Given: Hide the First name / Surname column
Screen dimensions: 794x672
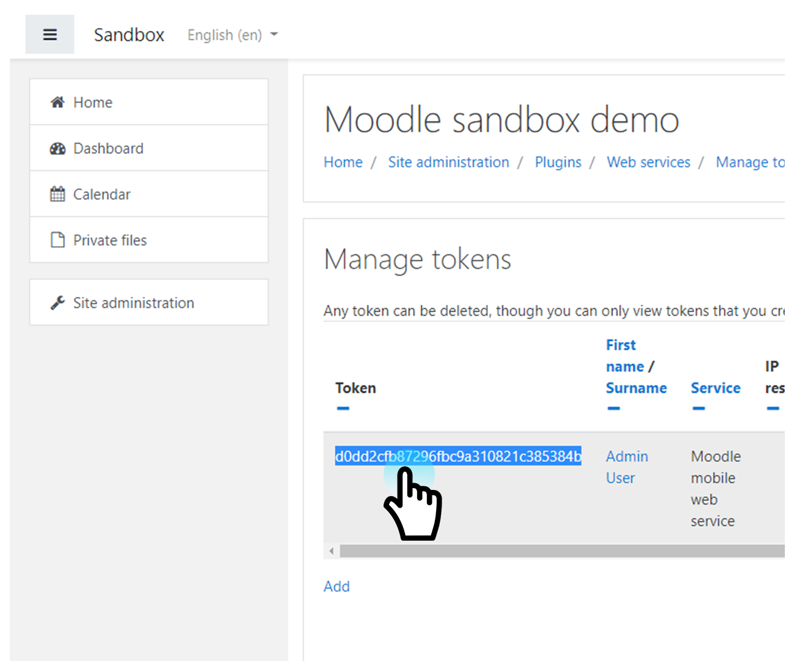Looking at the screenshot, I should pyautogui.click(x=614, y=408).
